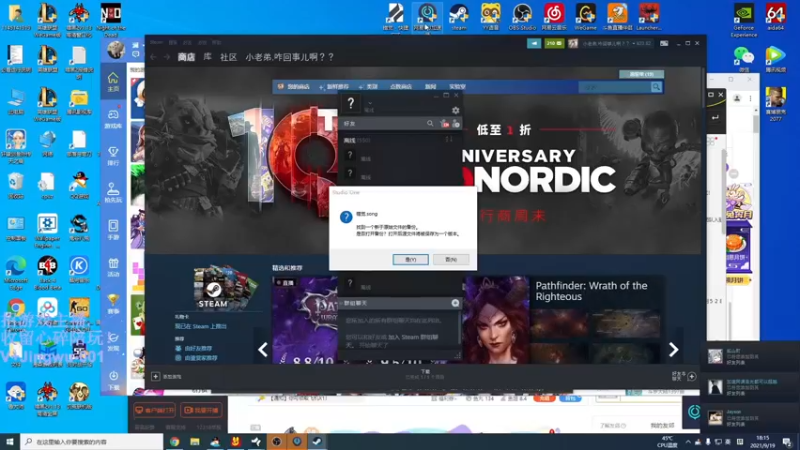Viewport: 800px width, 450px height.
Task: Click the Pathfinder character artwork
Action: [x=496, y=320]
